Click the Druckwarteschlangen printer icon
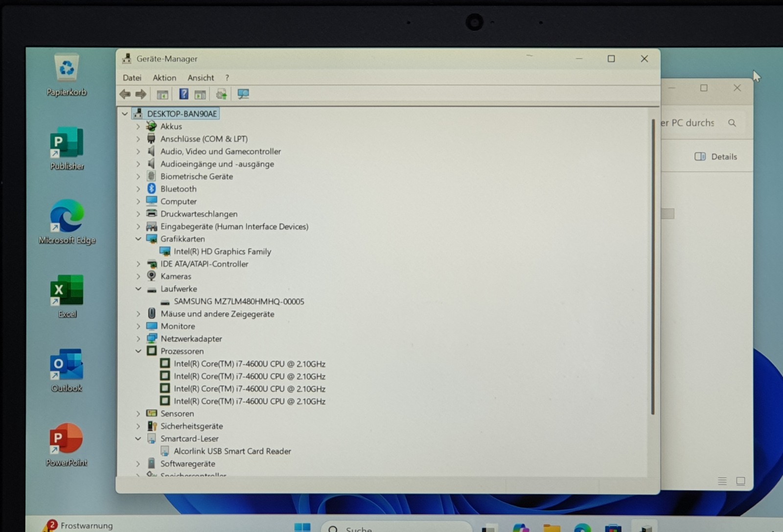Screen dimensions: 783x532 coord(152,213)
